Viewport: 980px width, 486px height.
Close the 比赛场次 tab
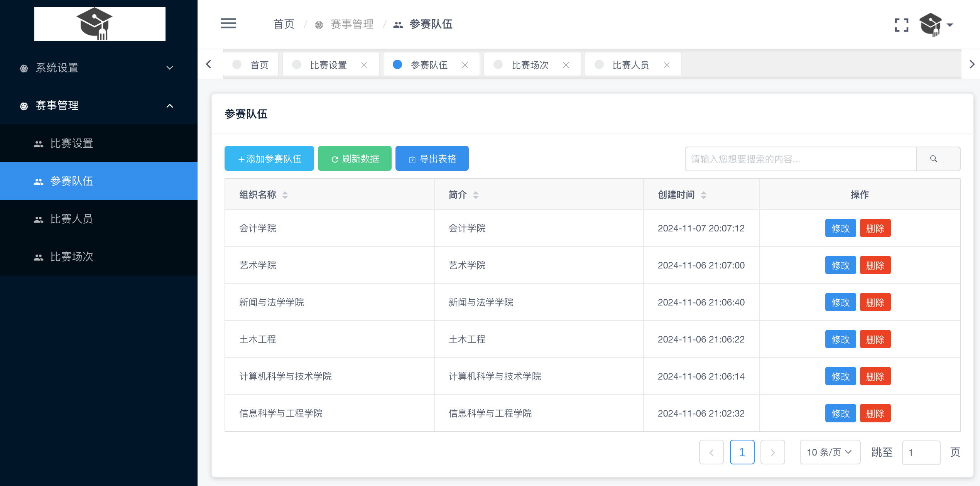[566, 65]
